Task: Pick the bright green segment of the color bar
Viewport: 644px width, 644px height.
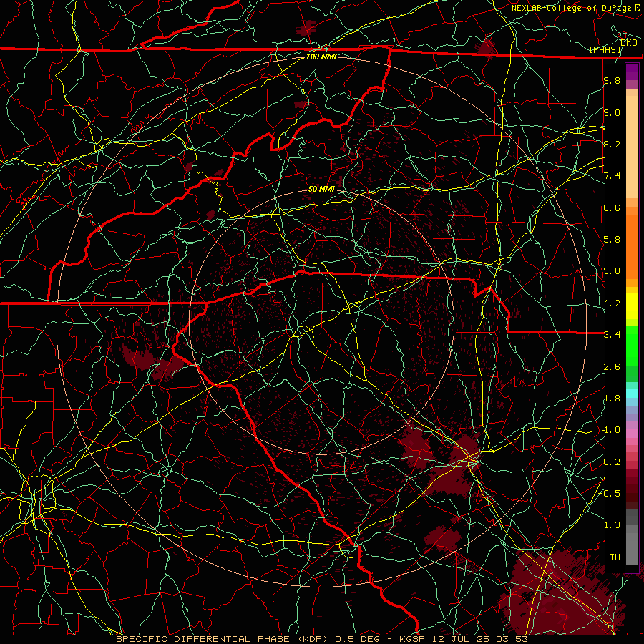Action: coord(632,345)
